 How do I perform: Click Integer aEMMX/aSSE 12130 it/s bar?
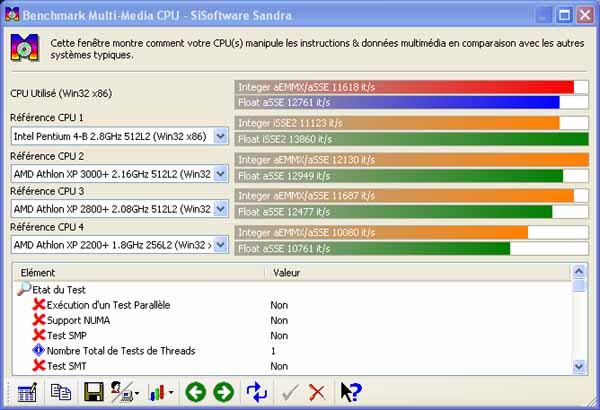pos(411,160)
